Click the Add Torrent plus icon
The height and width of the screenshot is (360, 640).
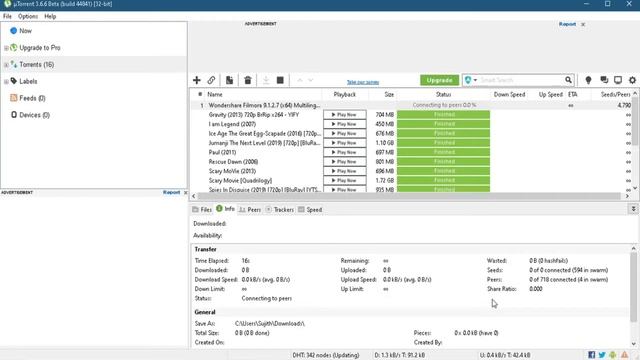pyautogui.click(x=197, y=80)
